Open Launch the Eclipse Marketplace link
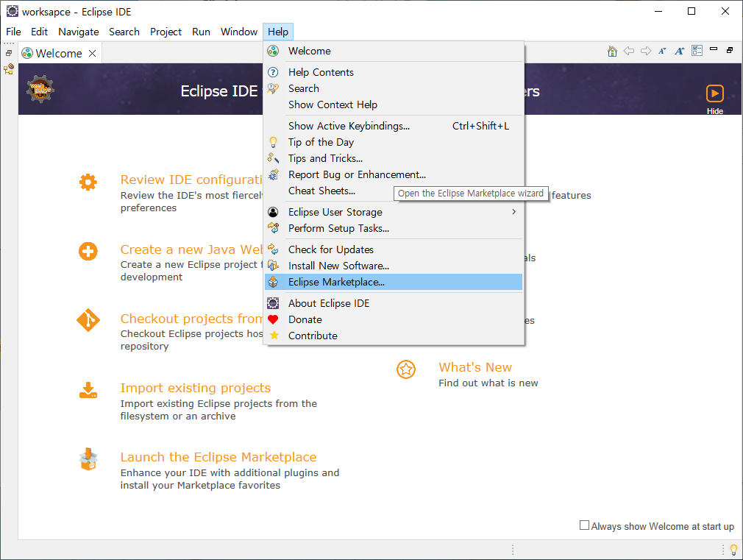This screenshot has width=743, height=560. pos(218,457)
